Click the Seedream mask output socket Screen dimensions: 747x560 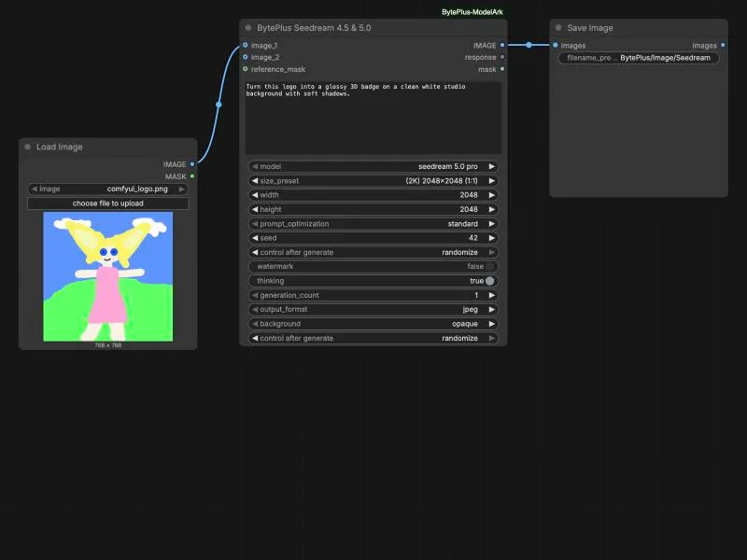[x=502, y=69]
